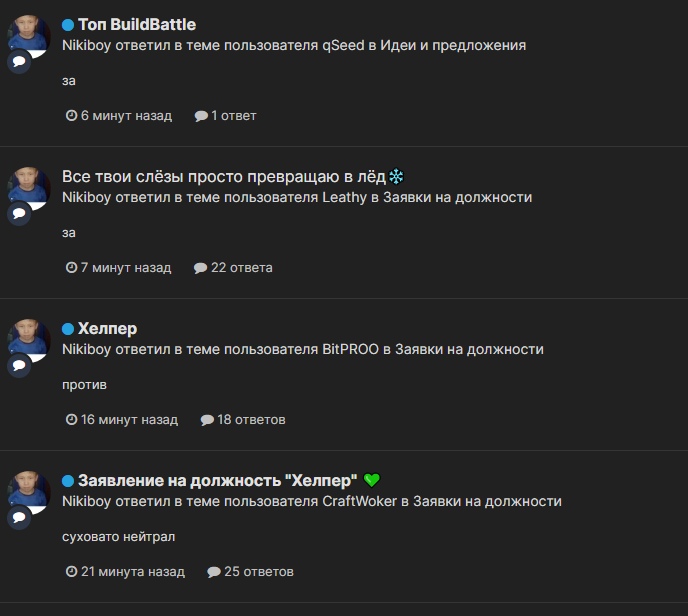Click Nikiboy avatar in the second entry
The image size is (688, 616).
click(x=29, y=187)
